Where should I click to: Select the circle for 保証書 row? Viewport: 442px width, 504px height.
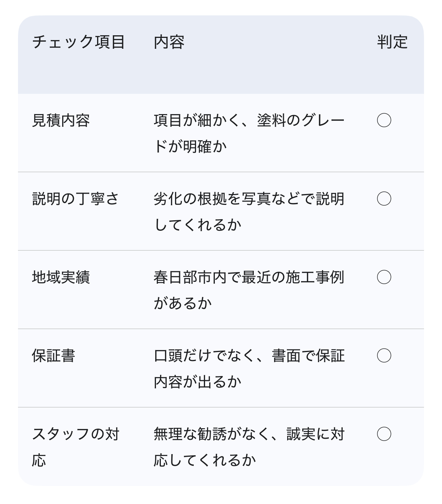pos(384,356)
